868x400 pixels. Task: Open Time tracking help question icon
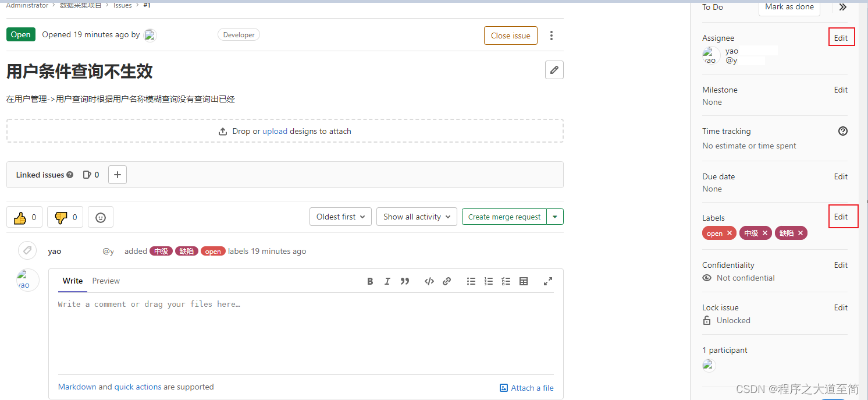click(x=843, y=131)
